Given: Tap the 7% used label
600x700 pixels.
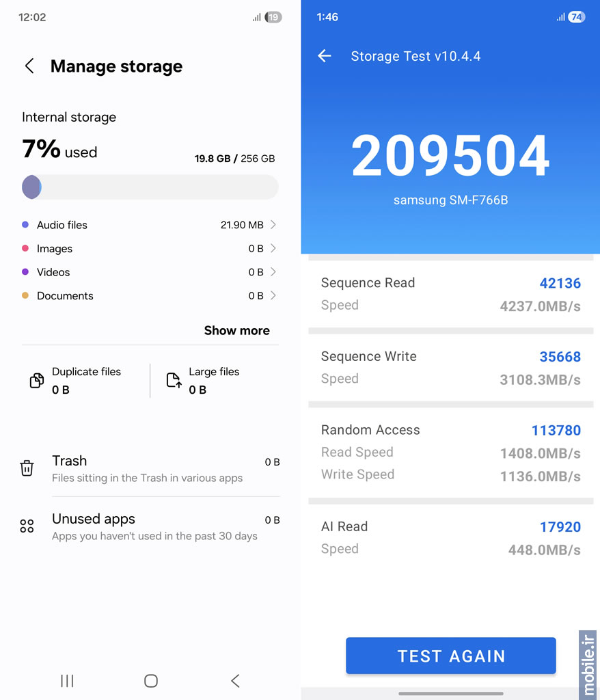Looking at the screenshot, I should coord(59,149).
